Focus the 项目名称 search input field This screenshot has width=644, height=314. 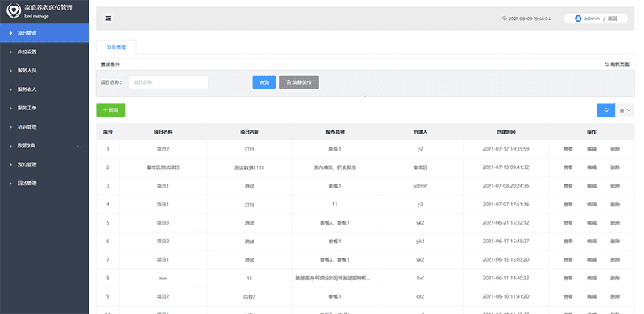tap(168, 82)
